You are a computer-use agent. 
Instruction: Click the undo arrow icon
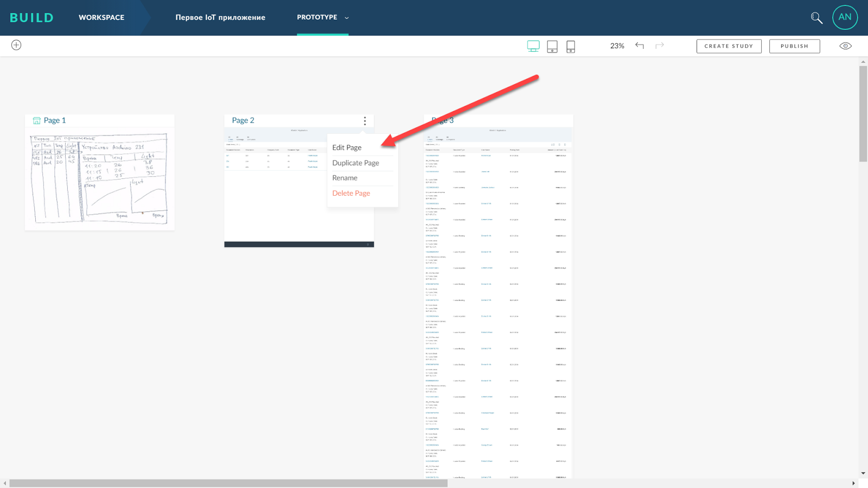(640, 46)
